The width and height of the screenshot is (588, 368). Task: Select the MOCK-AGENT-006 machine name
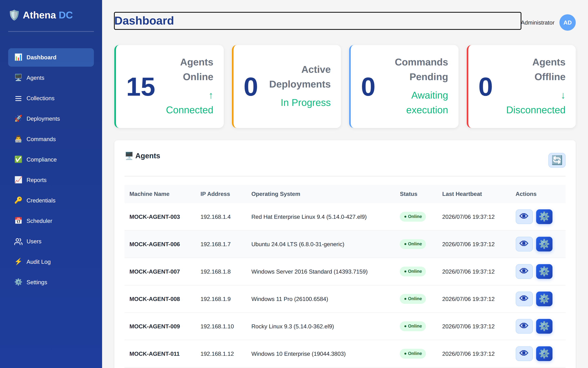[155, 244]
